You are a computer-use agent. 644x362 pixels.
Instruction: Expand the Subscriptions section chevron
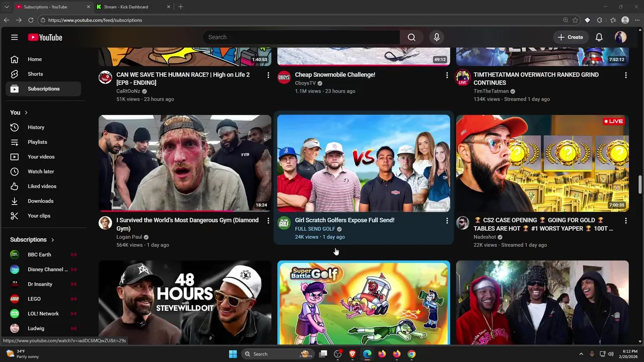tap(52, 240)
